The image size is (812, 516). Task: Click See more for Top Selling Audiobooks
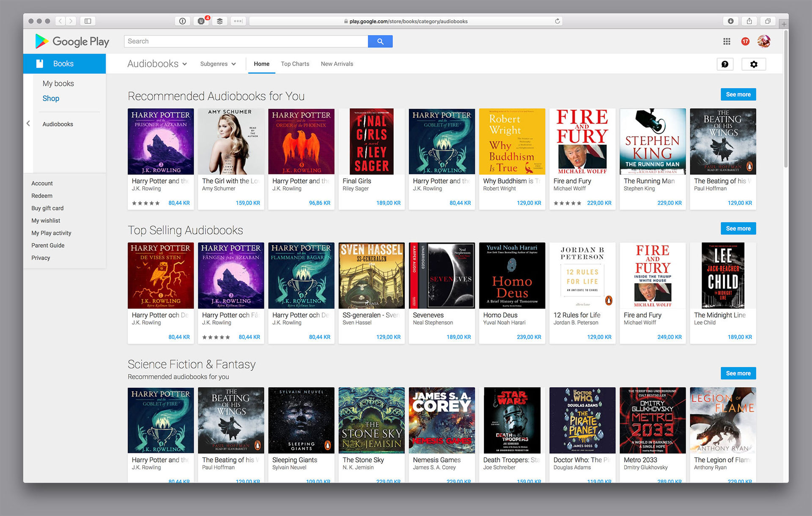coord(738,229)
